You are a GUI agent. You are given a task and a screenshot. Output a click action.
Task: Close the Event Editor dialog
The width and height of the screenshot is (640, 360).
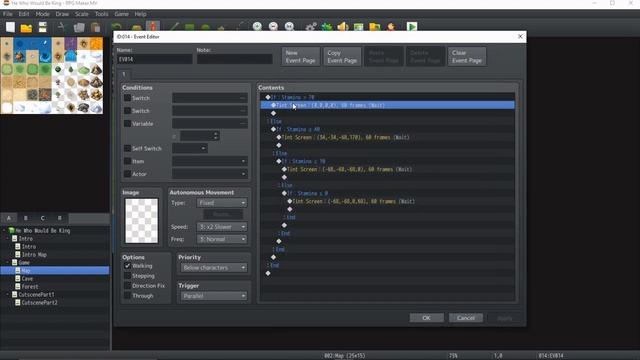[x=520, y=36]
